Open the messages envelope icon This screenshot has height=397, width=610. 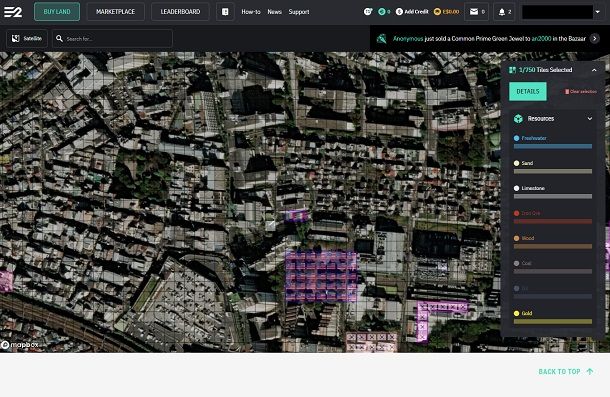pyautogui.click(x=474, y=12)
